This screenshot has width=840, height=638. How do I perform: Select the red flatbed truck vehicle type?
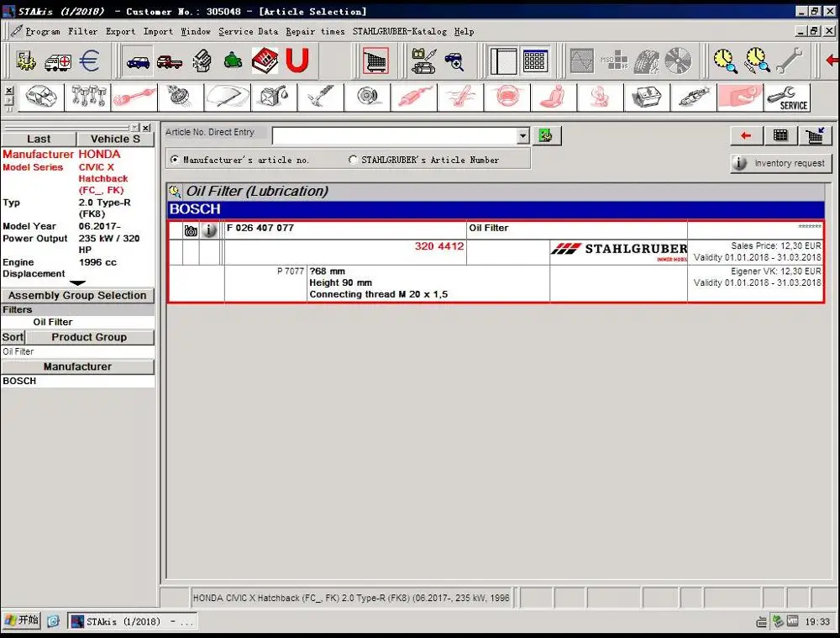[170, 61]
